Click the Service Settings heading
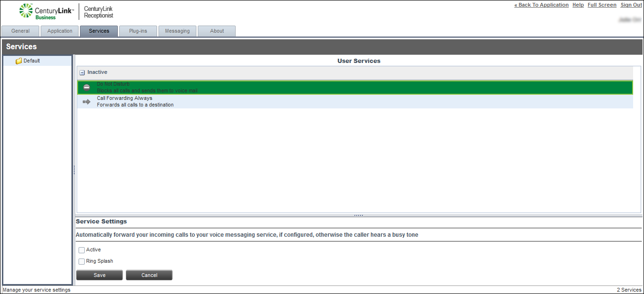 101,222
